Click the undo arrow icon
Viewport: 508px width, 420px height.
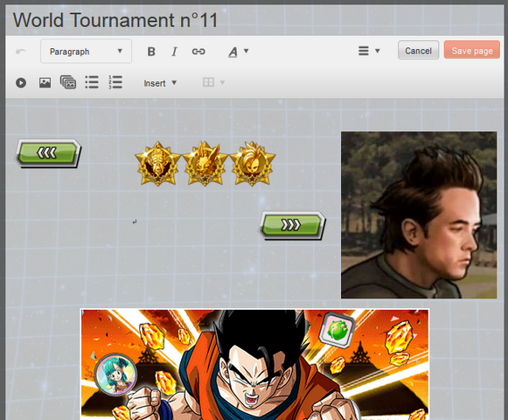[21, 52]
